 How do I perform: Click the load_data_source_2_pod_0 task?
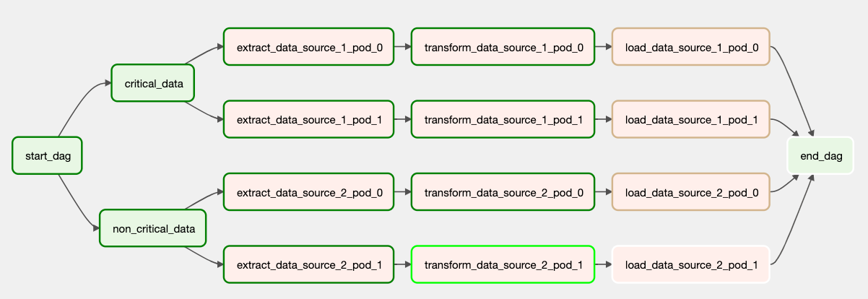pos(691,192)
